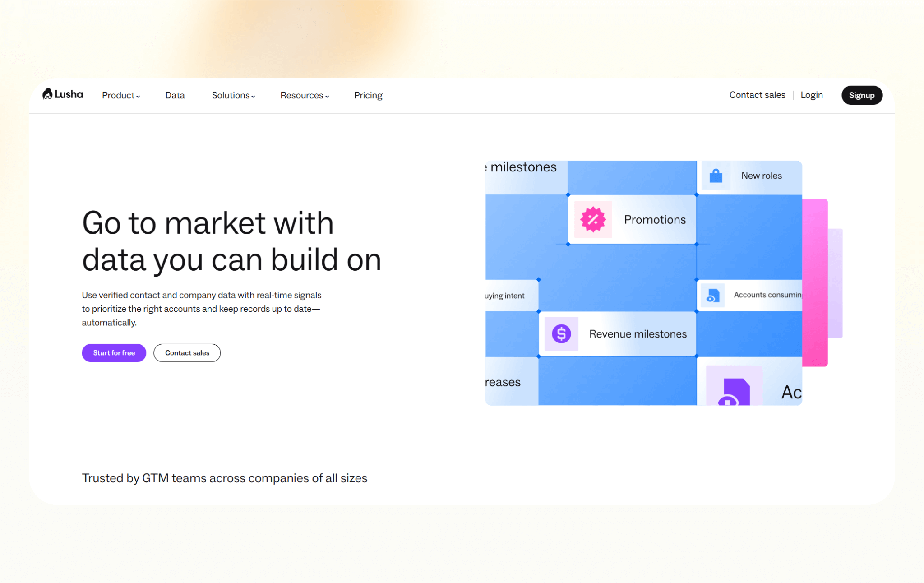Expand the Solutions dropdown menu

pyautogui.click(x=233, y=95)
